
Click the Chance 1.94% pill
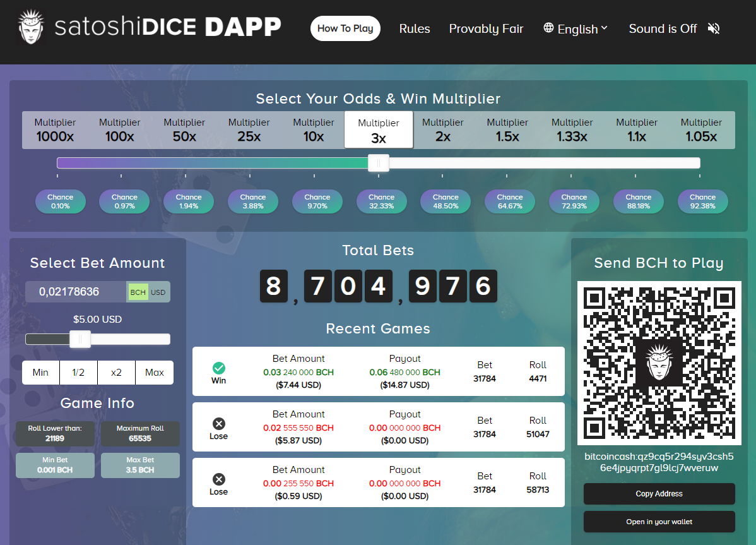pyautogui.click(x=189, y=201)
